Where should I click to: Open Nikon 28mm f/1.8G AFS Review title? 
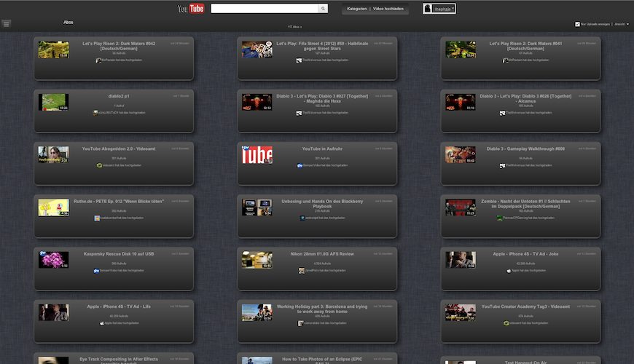tap(322, 254)
